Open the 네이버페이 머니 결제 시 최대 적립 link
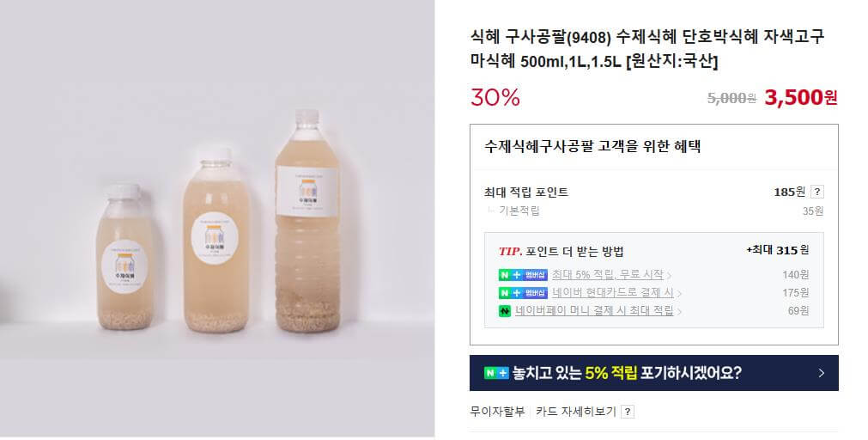 coord(594,311)
